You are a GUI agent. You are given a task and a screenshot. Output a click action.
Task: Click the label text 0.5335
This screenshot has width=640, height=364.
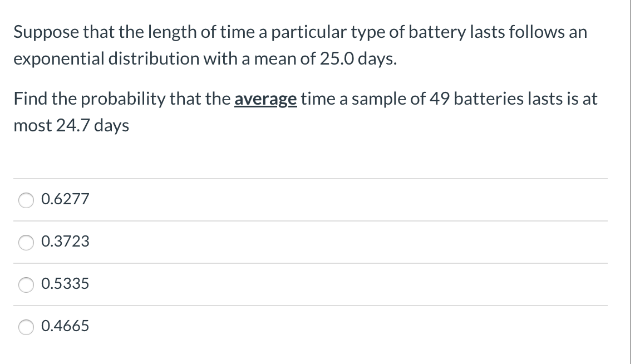pos(65,284)
